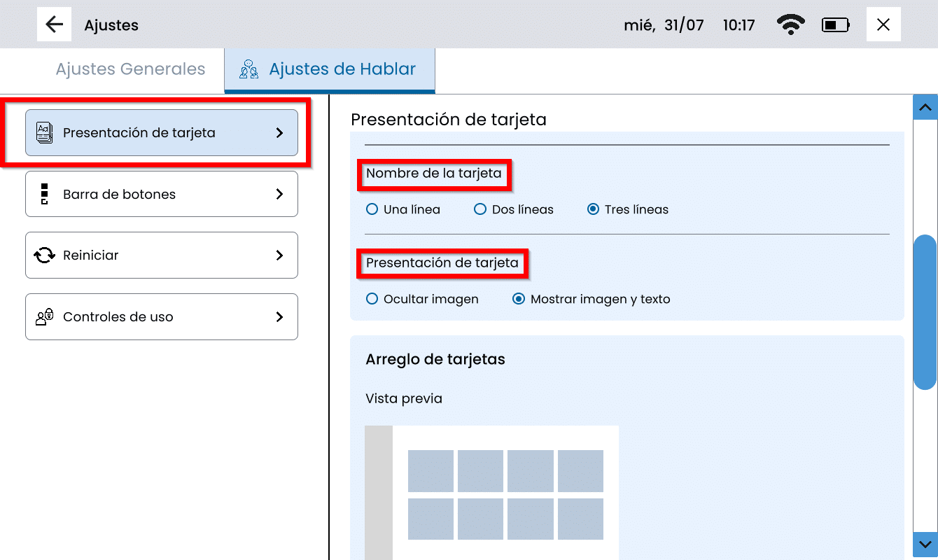938x560 pixels.
Task: Click the battery level icon
Action: [x=835, y=25]
